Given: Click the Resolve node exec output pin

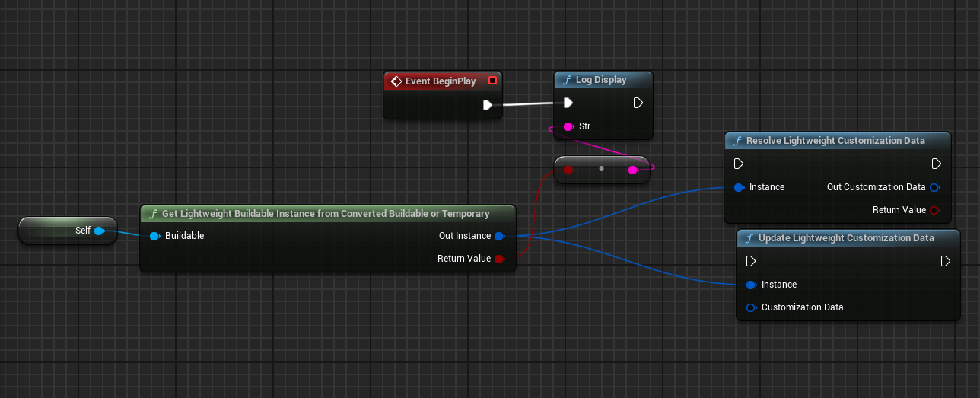Looking at the screenshot, I should pyautogui.click(x=937, y=164).
